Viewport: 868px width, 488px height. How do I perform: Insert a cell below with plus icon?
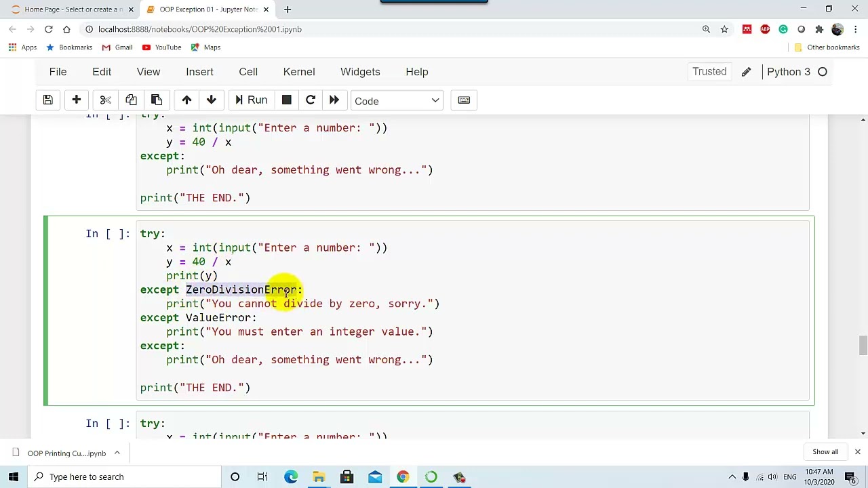click(77, 100)
